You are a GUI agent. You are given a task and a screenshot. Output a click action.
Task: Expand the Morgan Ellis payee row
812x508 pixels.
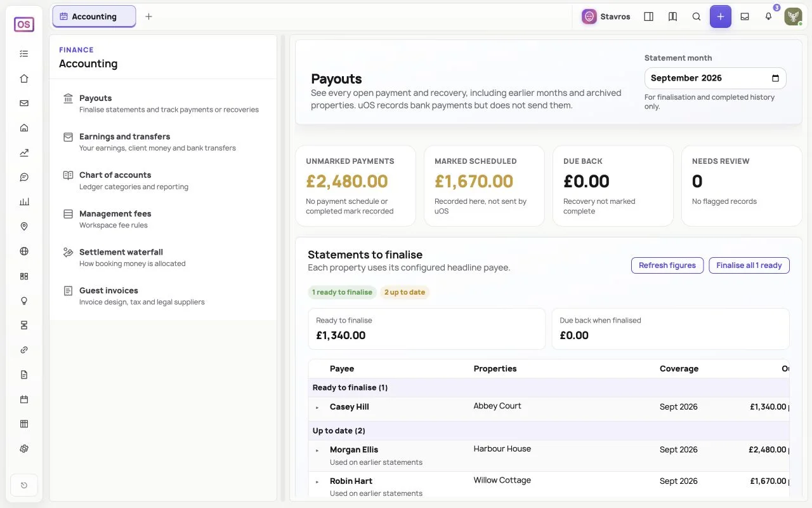(317, 450)
